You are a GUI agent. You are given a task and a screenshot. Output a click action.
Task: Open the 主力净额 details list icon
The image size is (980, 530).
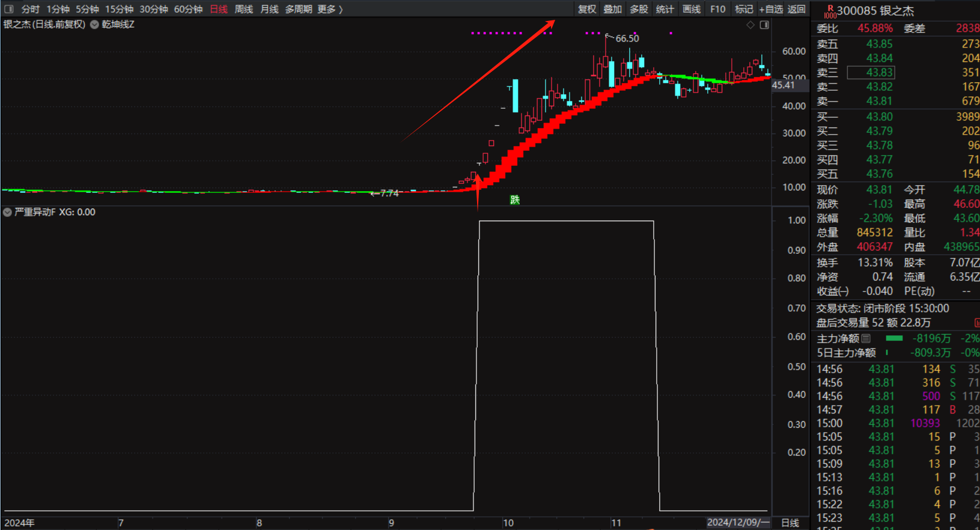[866, 338]
